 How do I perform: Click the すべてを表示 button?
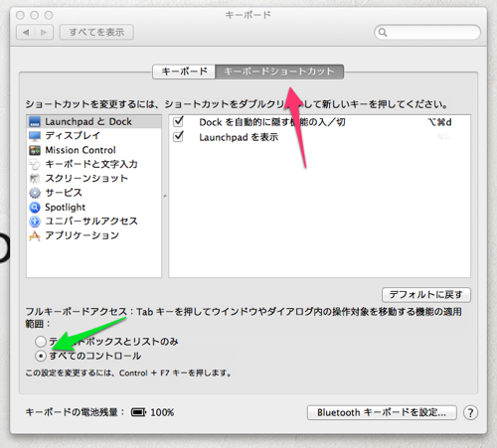96,33
